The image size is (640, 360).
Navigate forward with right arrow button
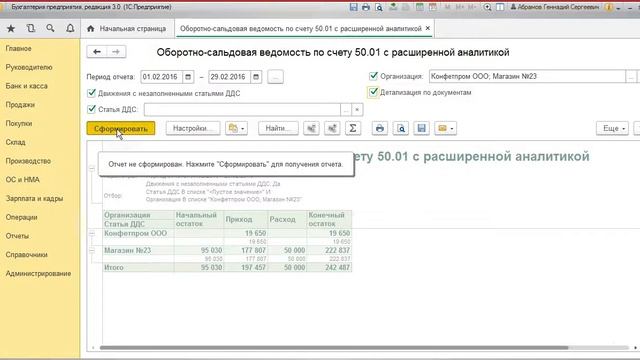pos(116,52)
